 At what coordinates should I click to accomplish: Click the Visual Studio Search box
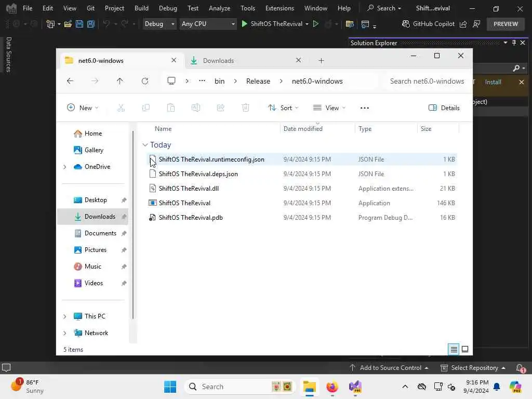click(384, 8)
